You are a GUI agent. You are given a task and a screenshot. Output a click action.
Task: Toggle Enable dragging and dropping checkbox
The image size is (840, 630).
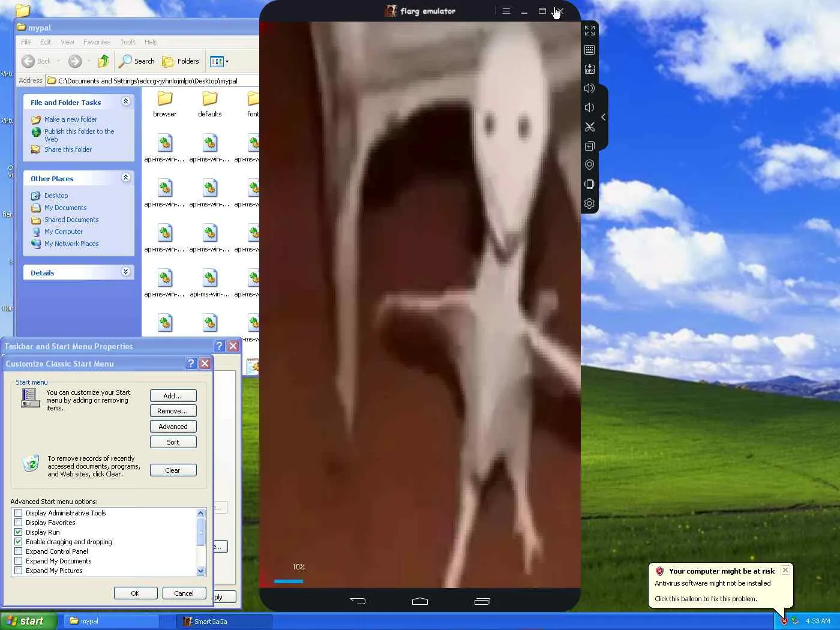pos(19,542)
